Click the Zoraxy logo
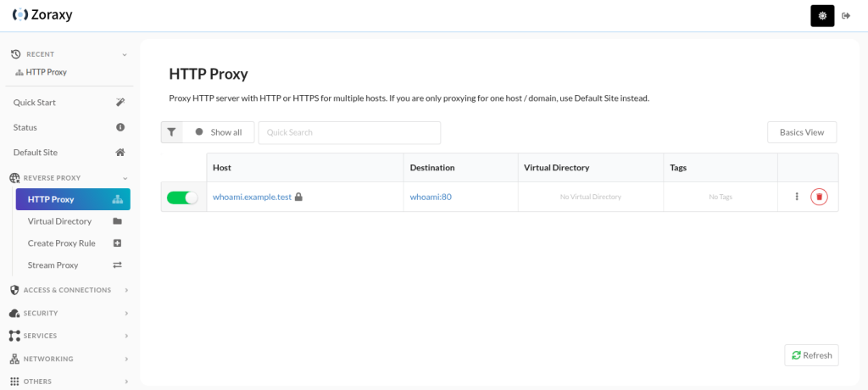 tap(42, 15)
